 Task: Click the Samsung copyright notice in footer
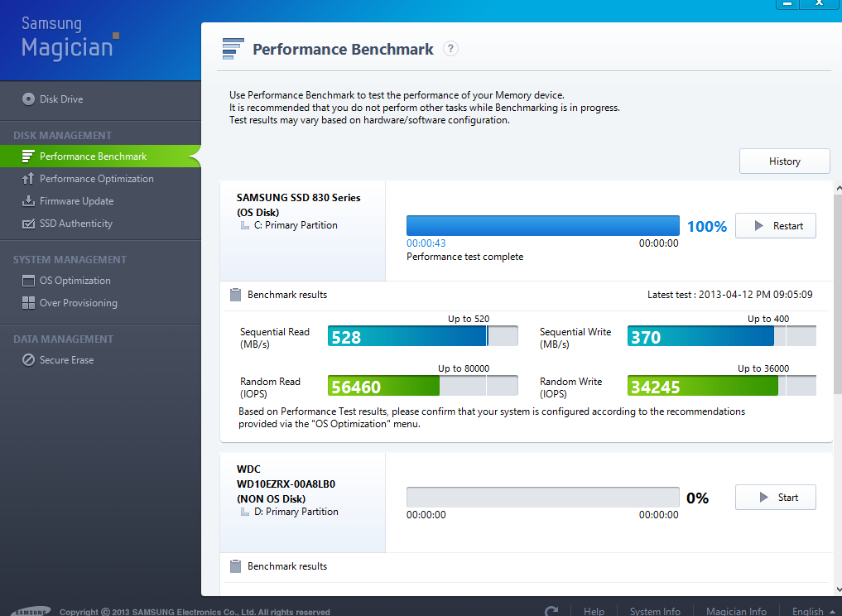(195, 612)
